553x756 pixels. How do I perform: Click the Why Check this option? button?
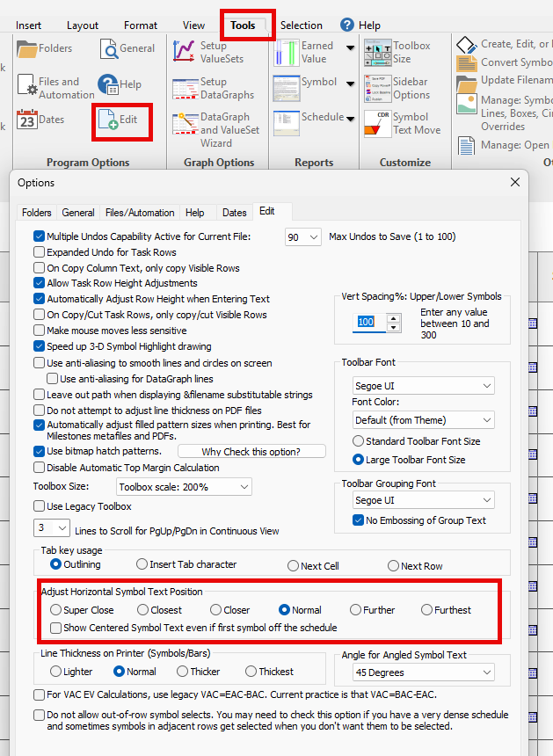tap(251, 452)
